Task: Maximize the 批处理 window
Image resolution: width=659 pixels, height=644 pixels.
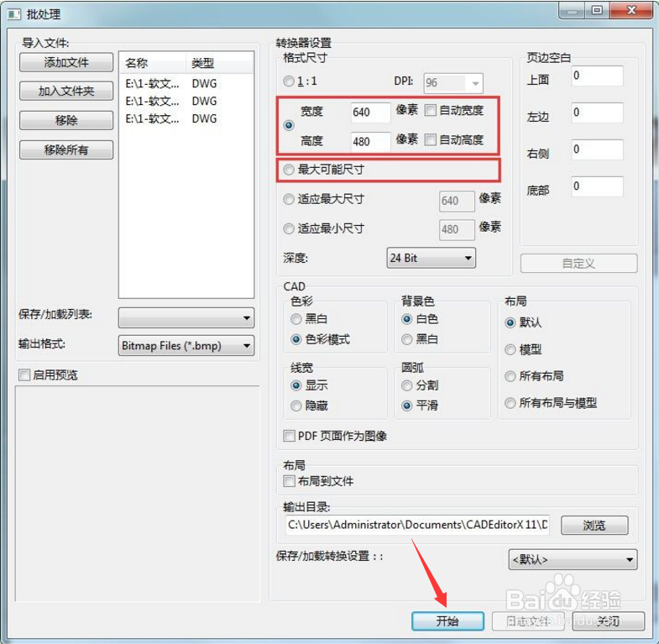Action: [597, 10]
